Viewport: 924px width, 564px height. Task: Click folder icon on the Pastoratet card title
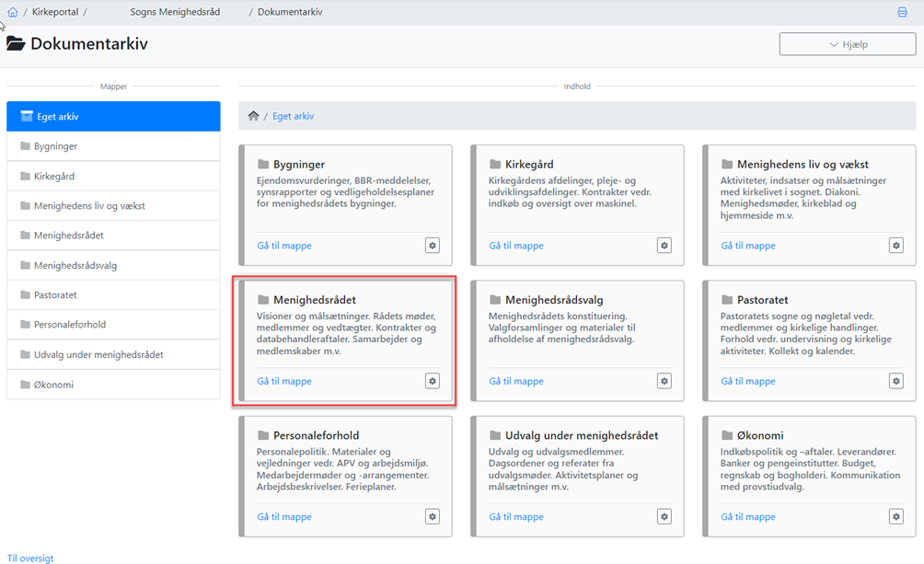pyautogui.click(x=727, y=299)
